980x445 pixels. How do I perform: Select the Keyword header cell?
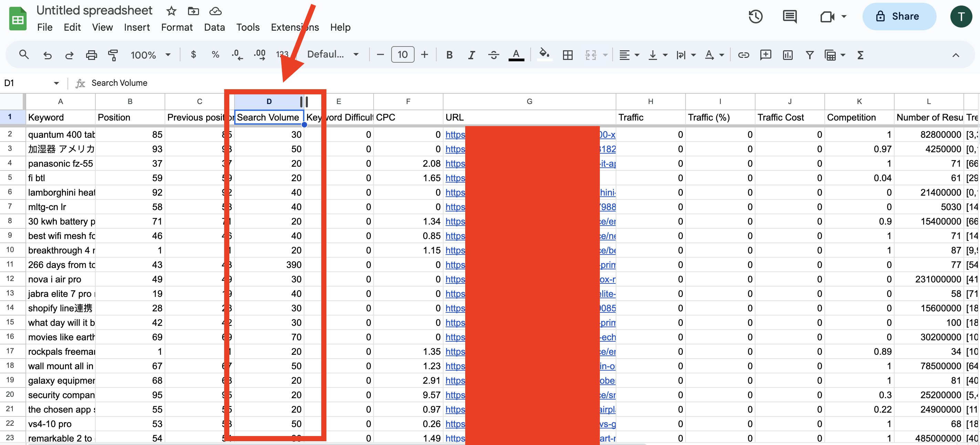click(x=60, y=117)
